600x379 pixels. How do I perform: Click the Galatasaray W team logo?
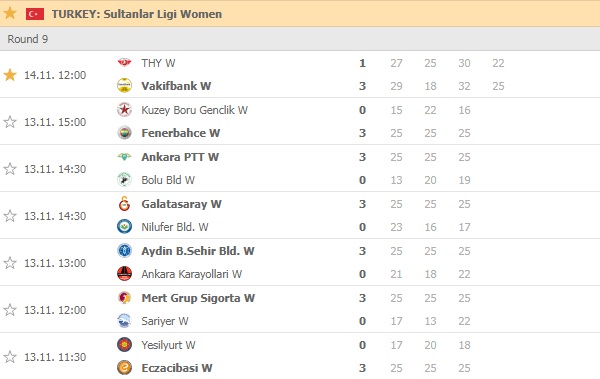tap(124, 204)
